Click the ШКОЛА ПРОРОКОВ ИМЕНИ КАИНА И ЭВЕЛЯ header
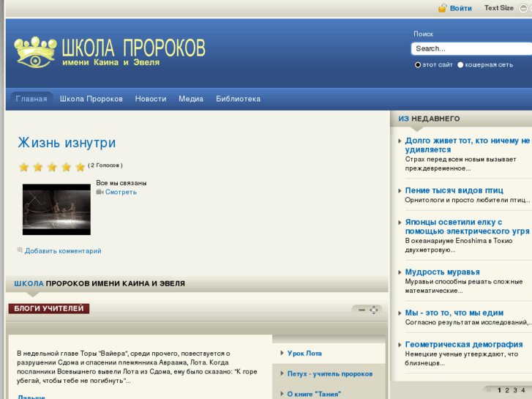The image size is (532, 399). pyautogui.click(x=100, y=283)
